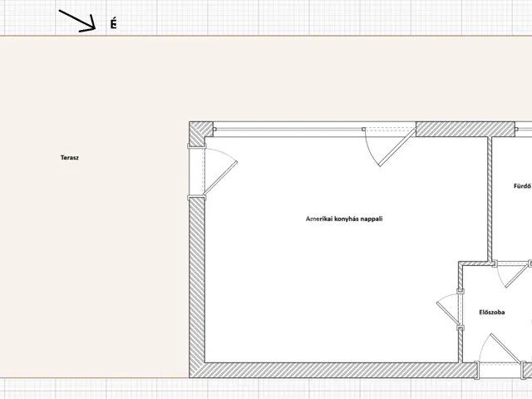Select the É compass label

click(114, 25)
